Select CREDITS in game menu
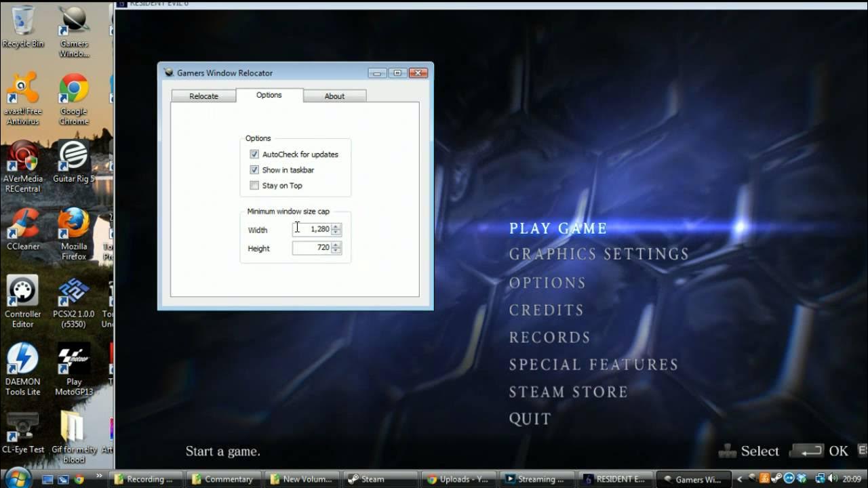868x488 pixels. click(x=546, y=310)
